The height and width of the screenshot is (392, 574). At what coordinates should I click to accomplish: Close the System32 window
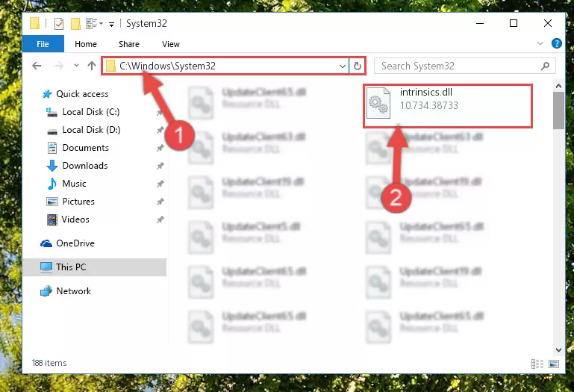(x=548, y=23)
